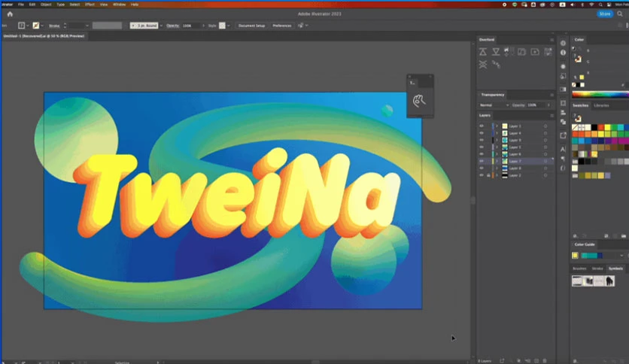Click the Opacity label link in the control bar
Viewport: 629px width, 364px height.
[x=172, y=26]
